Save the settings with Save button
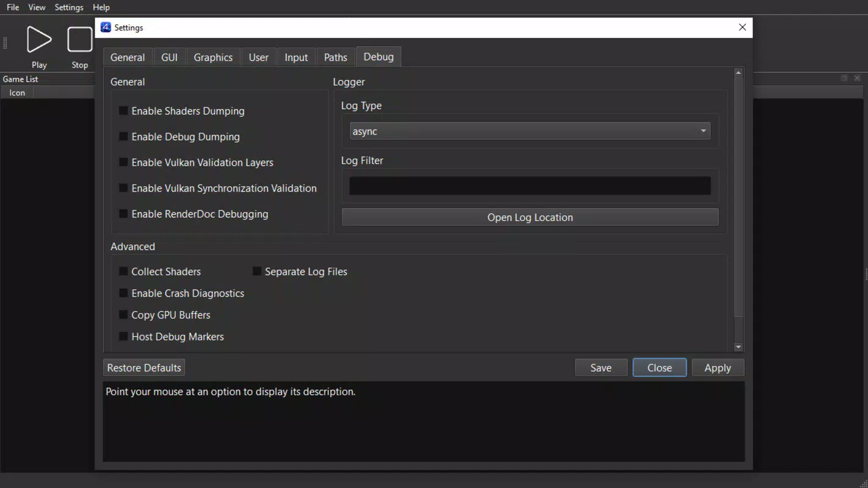The height and width of the screenshot is (488, 868). 601,368
